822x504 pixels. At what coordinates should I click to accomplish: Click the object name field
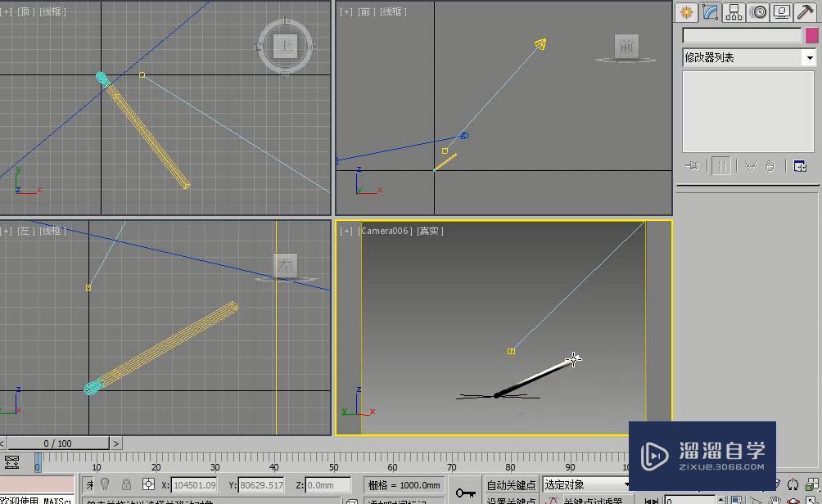coord(742,35)
